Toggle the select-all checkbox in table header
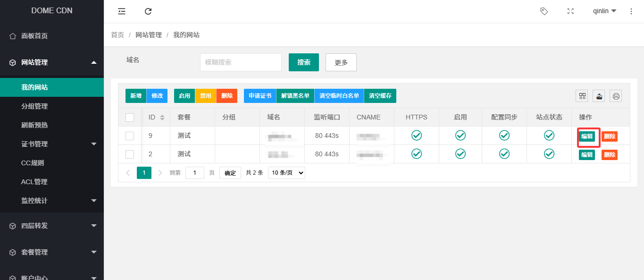This screenshot has height=280, width=644. pos(130,118)
